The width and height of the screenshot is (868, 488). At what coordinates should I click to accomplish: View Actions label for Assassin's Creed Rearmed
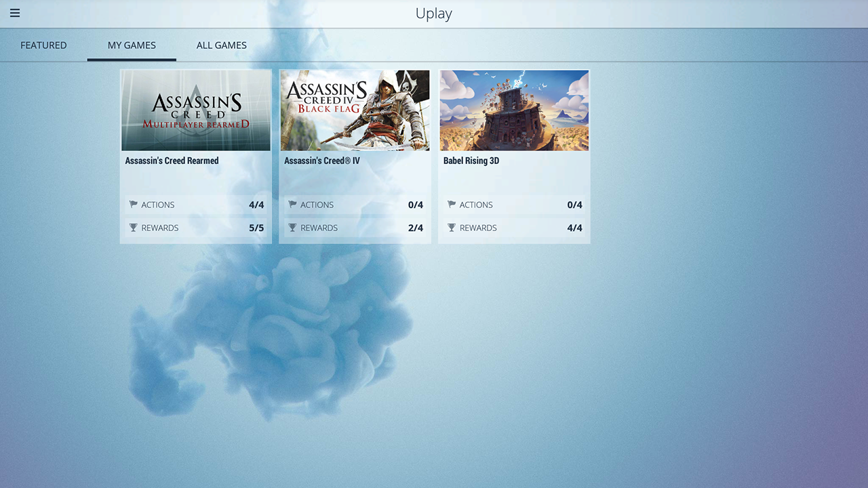pyautogui.click(x=158, y=205)
